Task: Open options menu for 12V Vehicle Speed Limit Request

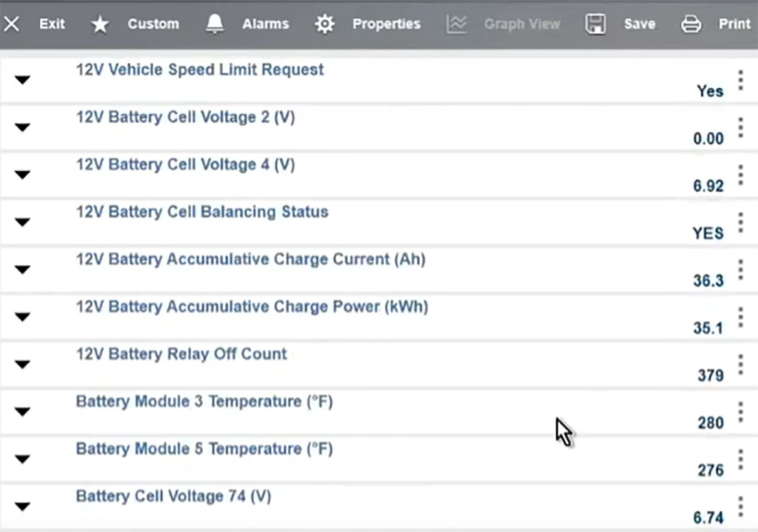Action: 740,80
